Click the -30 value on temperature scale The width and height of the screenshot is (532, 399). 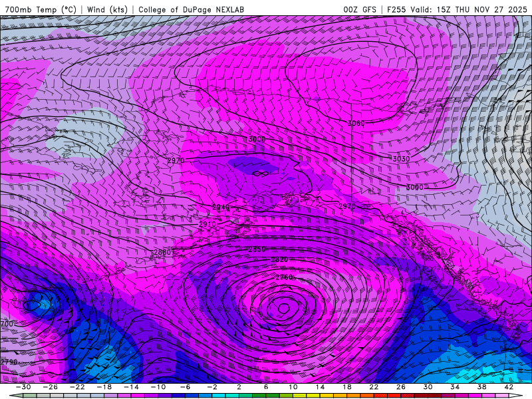[23, 387]
